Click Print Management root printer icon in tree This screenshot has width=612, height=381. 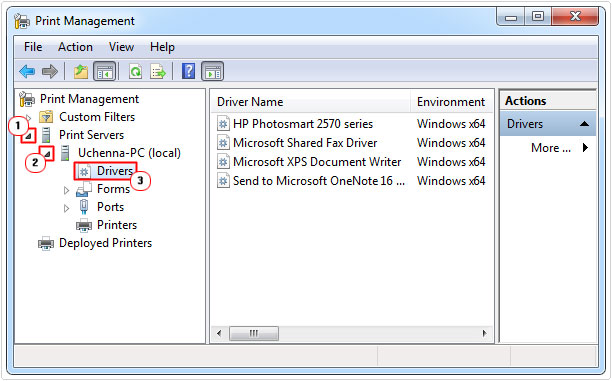[x=27, y=99]
